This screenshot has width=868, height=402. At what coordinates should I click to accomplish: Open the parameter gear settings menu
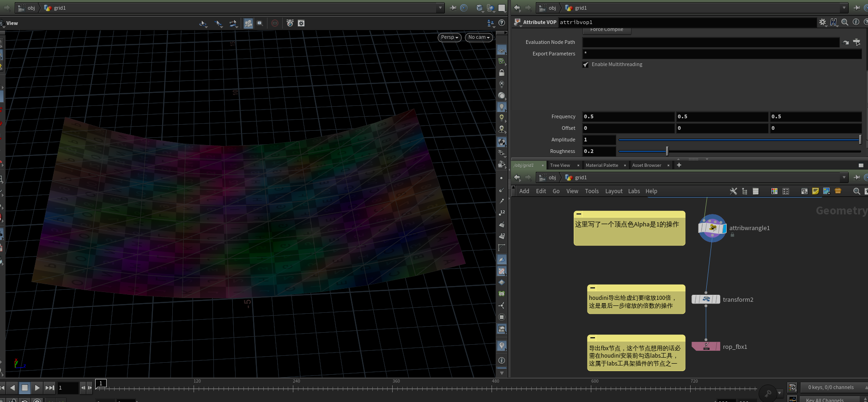(822, 22)
